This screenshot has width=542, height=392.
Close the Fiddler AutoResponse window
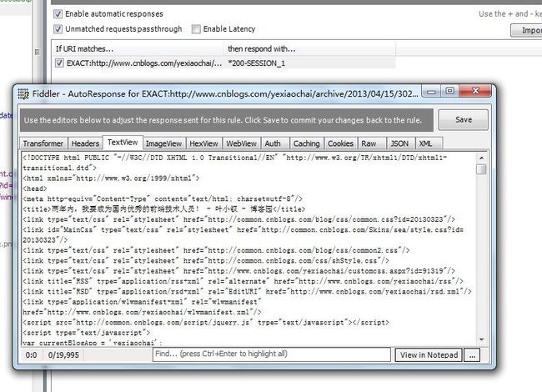(x=475, y=91)
